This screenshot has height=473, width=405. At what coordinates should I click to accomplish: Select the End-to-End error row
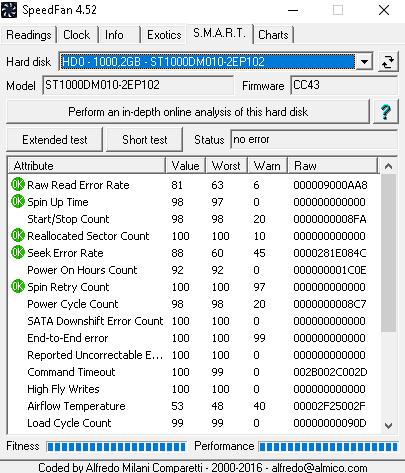coord(193,338)
